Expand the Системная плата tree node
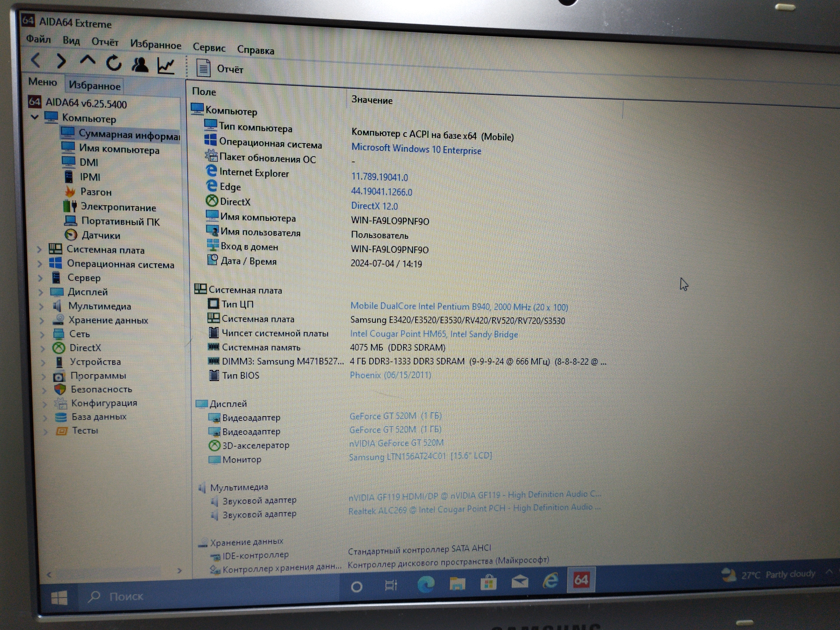Screen dimensions: 840x630 pos(39,250)
